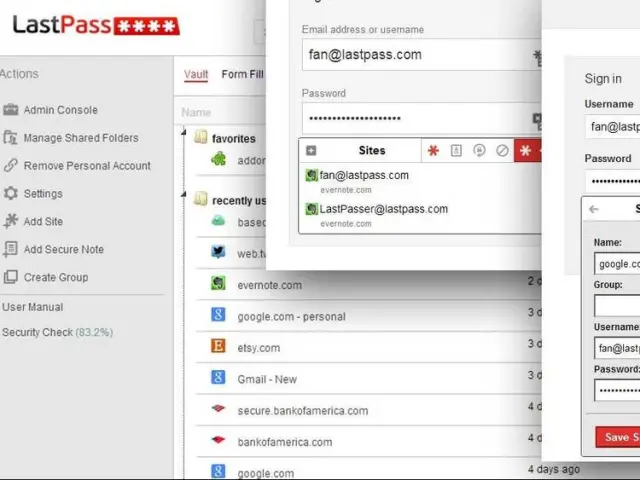
Task: Open the Manage Shared Folders action
Action: [81, 138]
